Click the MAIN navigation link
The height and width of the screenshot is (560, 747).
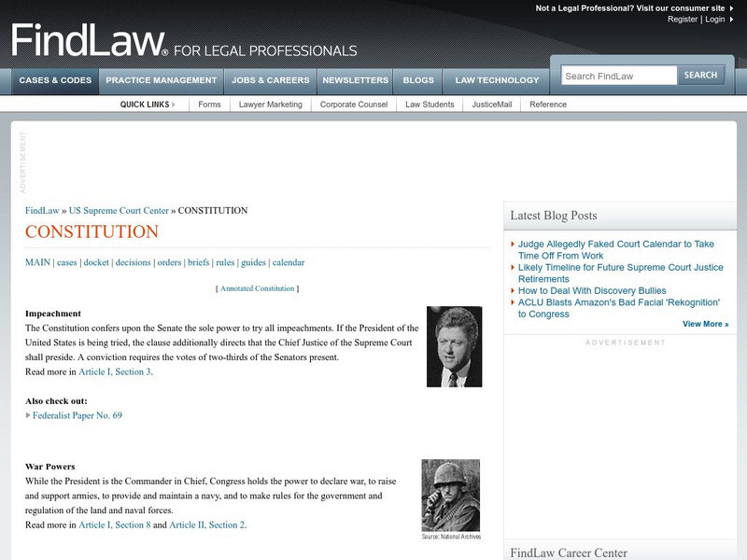37,262
